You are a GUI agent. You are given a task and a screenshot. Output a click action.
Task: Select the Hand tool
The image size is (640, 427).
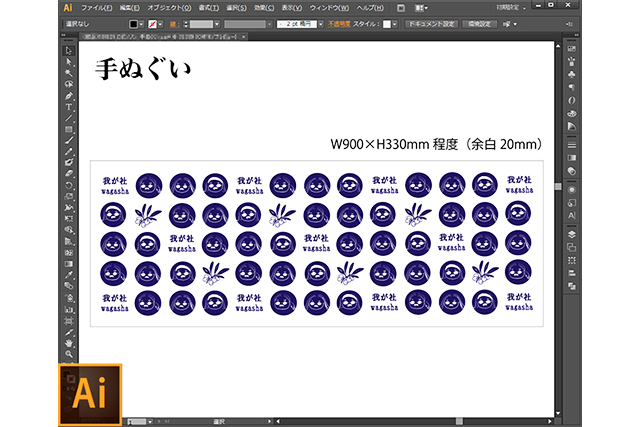(69, 342)
